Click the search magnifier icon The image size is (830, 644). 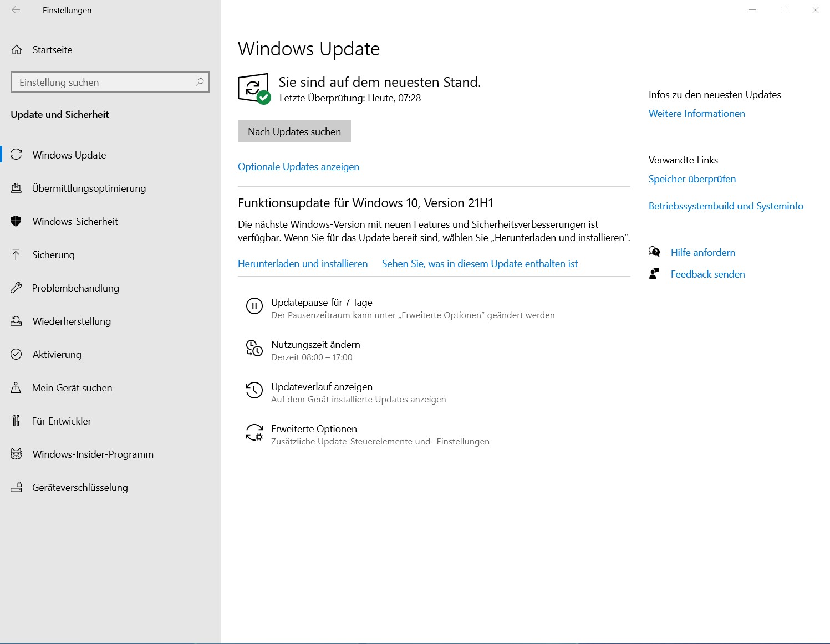(200, 82)
